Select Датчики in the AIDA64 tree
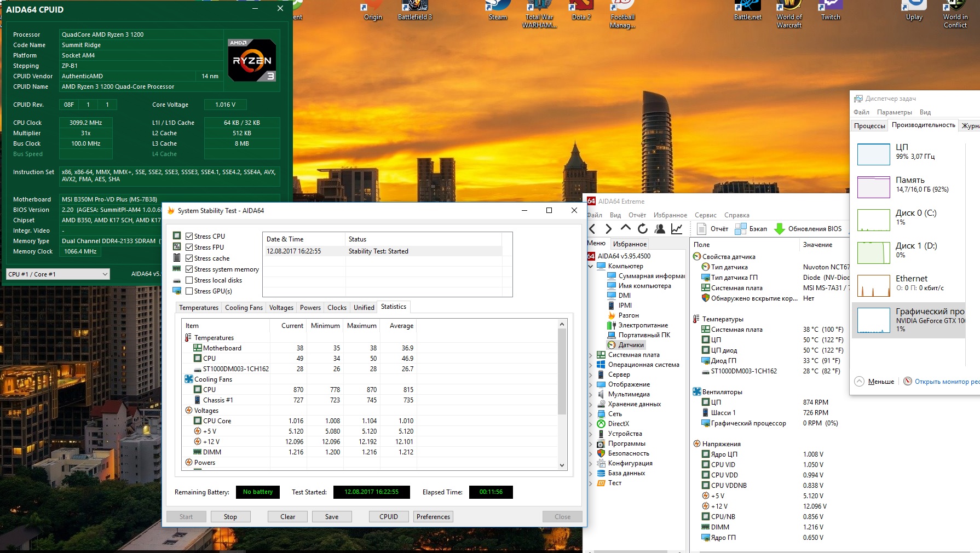 626,345
